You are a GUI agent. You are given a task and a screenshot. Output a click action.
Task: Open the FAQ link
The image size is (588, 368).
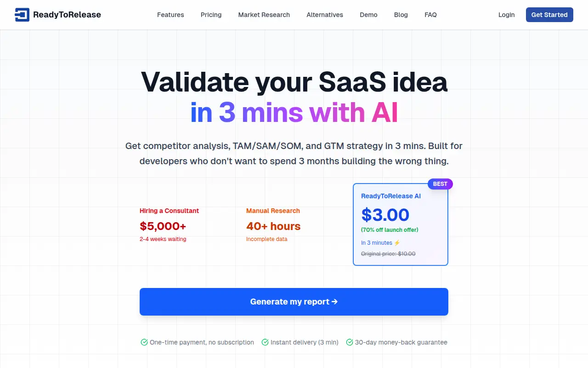click(x=430, y=15)
